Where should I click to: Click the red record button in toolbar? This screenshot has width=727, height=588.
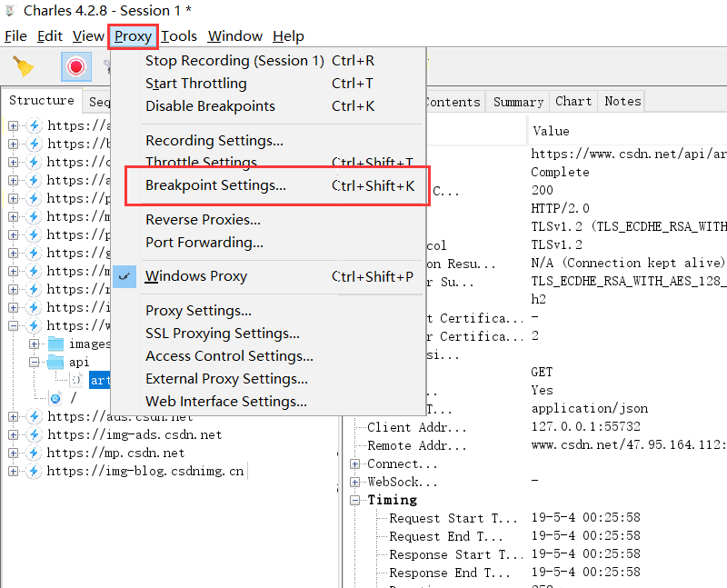tap(76, 66)
